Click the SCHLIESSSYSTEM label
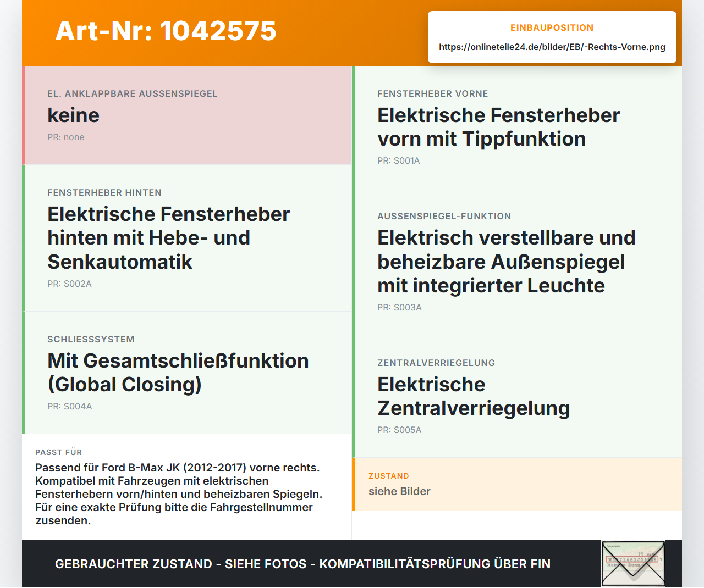 [x=91, y=340]
